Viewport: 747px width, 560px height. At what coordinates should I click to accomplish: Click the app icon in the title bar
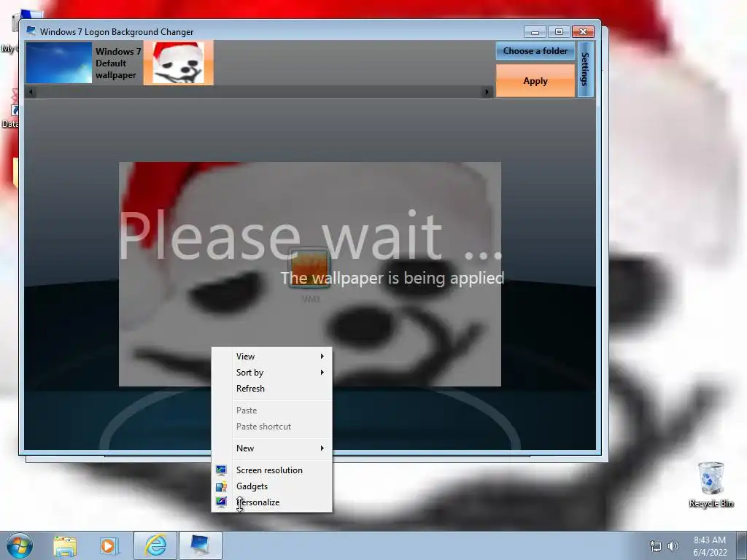(31, 31)
